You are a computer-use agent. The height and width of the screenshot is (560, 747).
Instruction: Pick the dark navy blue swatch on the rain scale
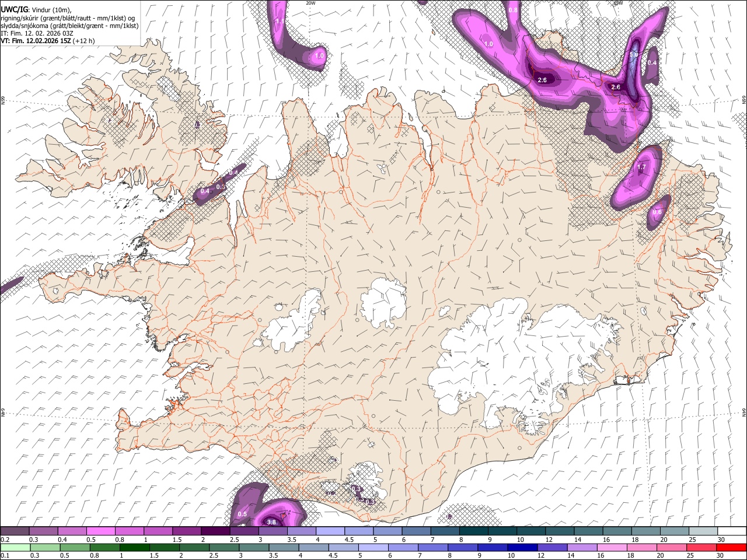pyautogui.click(x=522, y=548)
